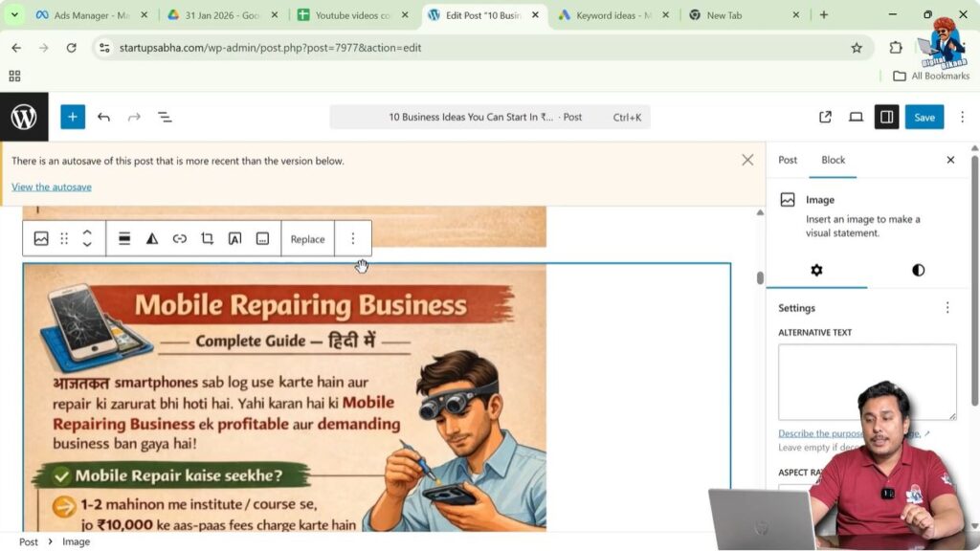Toggle the settings sidebar panel
980x551 pixels.
pos(886,117)
